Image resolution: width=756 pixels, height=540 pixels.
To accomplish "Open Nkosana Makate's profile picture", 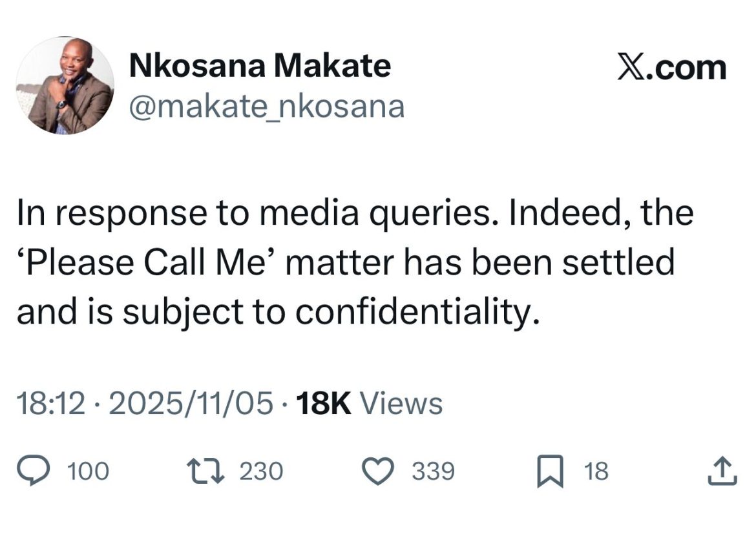I will tap(65, 85).
